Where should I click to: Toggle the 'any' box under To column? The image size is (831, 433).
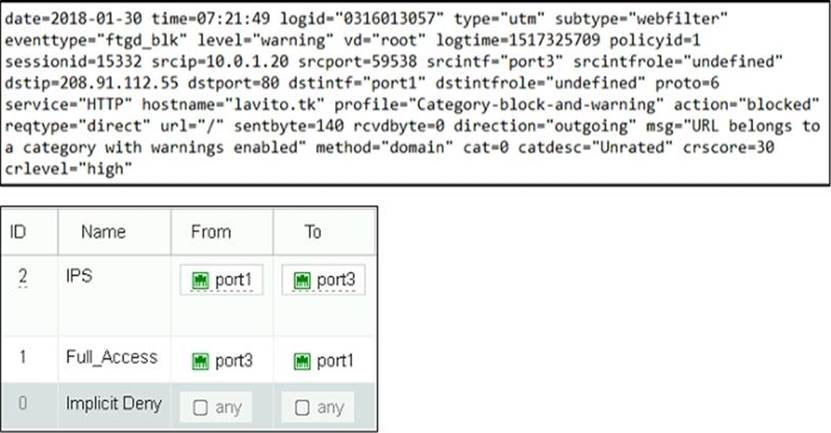pos(300,407)
